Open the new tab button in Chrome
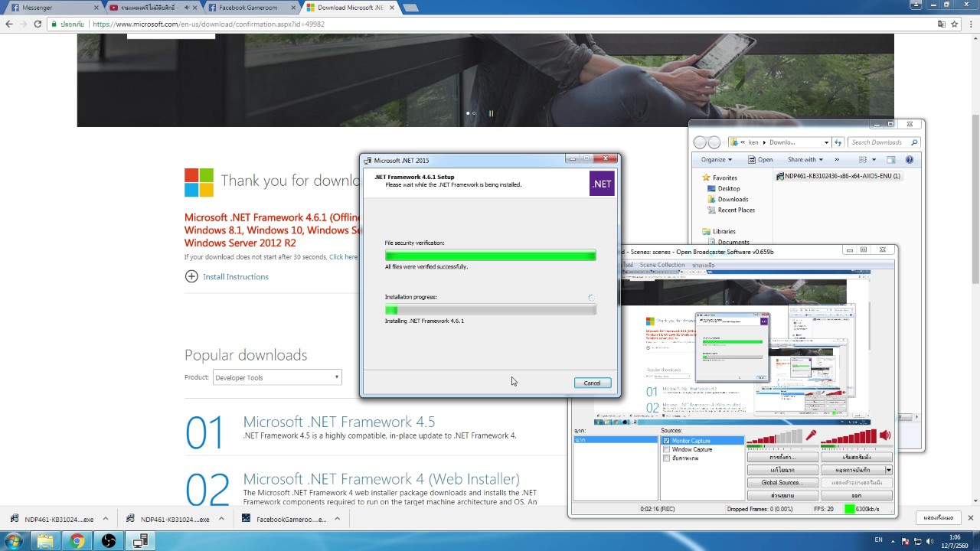980x551 pixels. coord(410,8)
